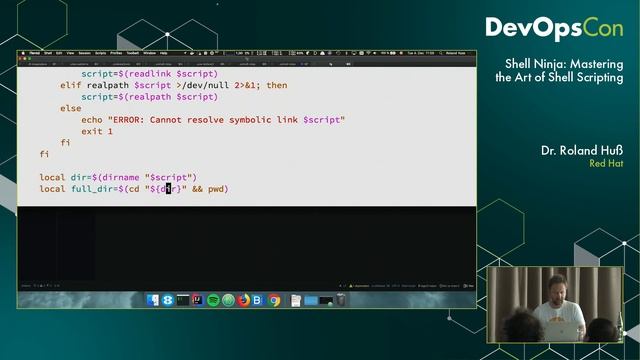This screenshot has width=640, height=360.
Task: Open the green round app in dock
Action: pos(228,300)
